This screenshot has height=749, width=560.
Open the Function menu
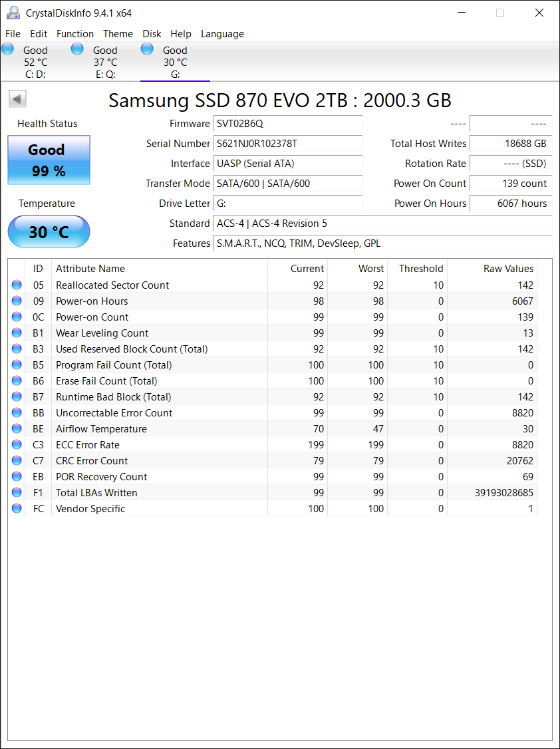pos(75,34)
